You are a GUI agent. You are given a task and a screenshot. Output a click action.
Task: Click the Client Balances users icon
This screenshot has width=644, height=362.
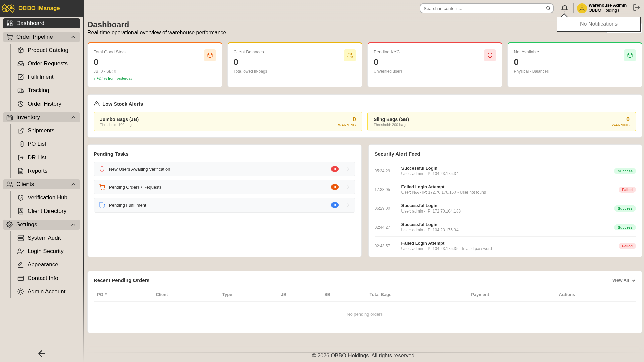coord(350,55)
